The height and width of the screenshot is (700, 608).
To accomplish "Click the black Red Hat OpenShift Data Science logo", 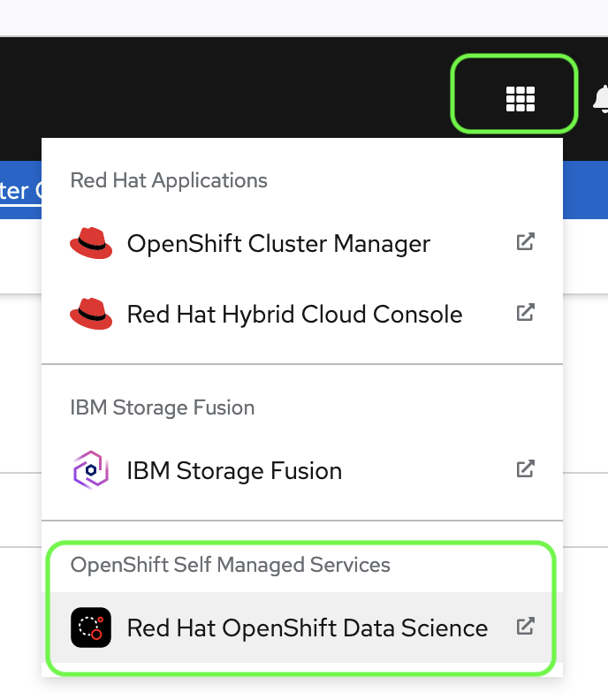I will pyautogui.click(x=91, y=628).
